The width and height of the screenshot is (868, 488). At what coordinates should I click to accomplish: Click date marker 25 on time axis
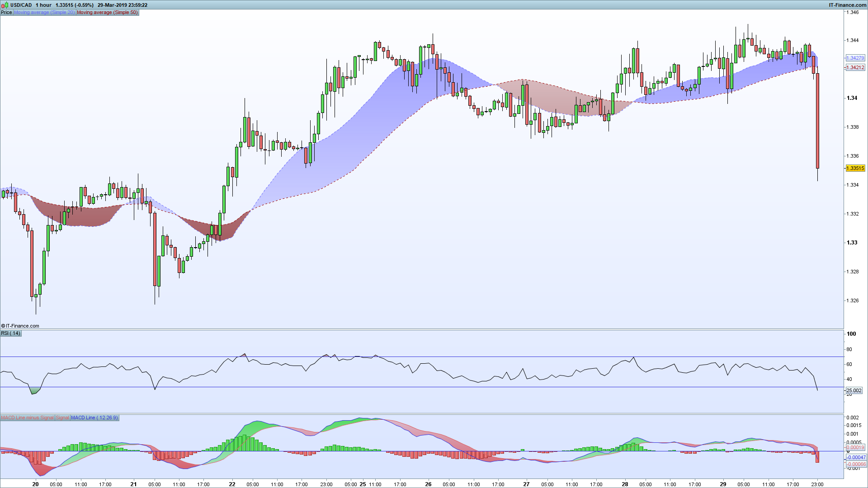[363, 484]
